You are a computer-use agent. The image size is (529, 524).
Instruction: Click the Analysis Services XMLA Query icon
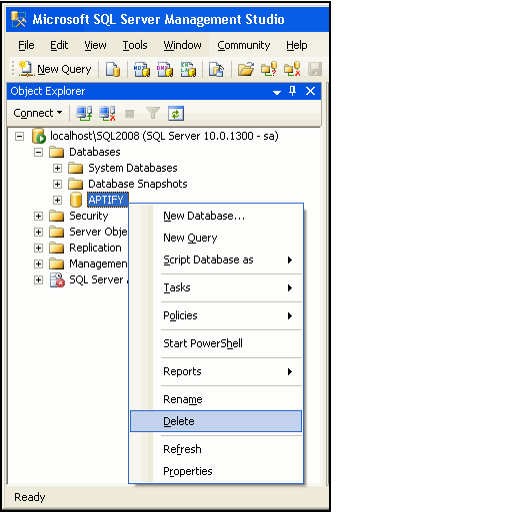(188, 69)
